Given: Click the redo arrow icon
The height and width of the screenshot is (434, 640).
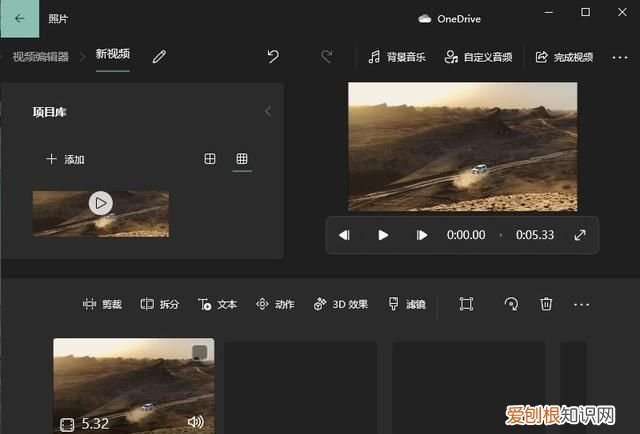Looking at the screenshot, I should (325, 57).
